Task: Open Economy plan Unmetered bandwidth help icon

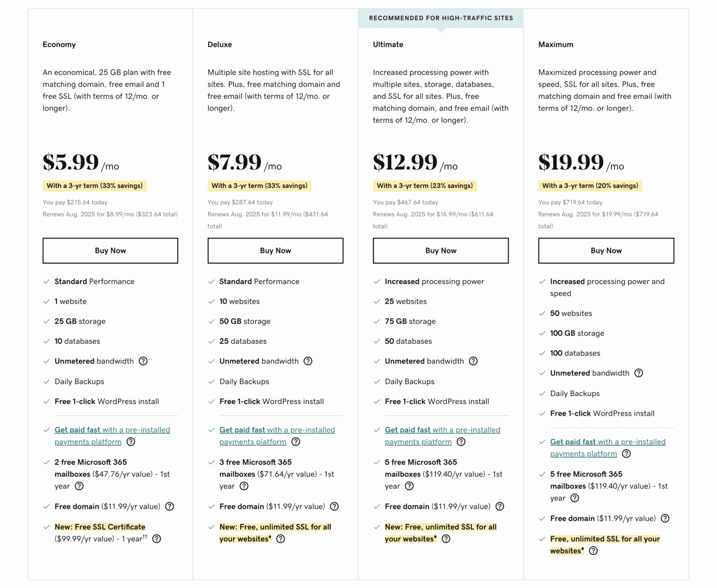Action: coord(143,361)
